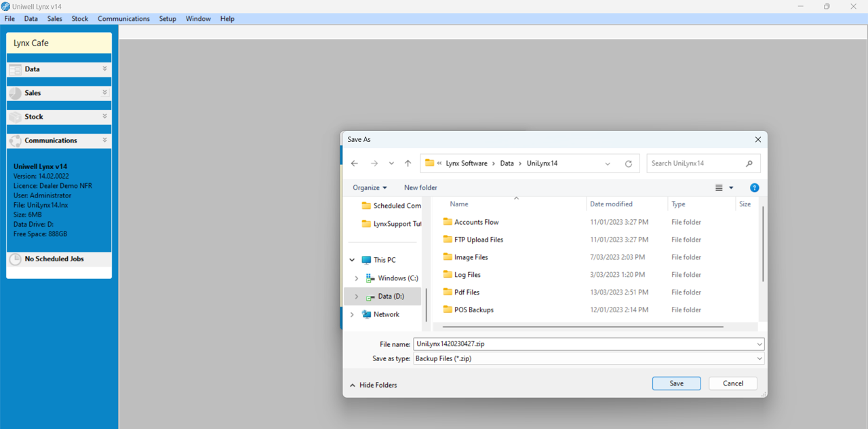This screenshot has width=868, height=429.
Task: Click the Data panel icon in sidebar
Action: coord(15,69)
